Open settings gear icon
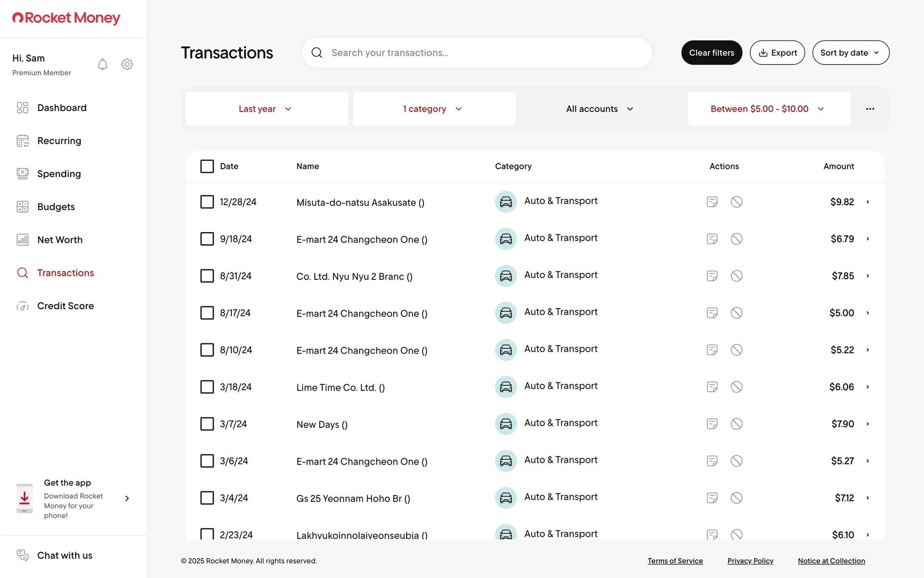The image size is (924, 578). pos(127,65)
